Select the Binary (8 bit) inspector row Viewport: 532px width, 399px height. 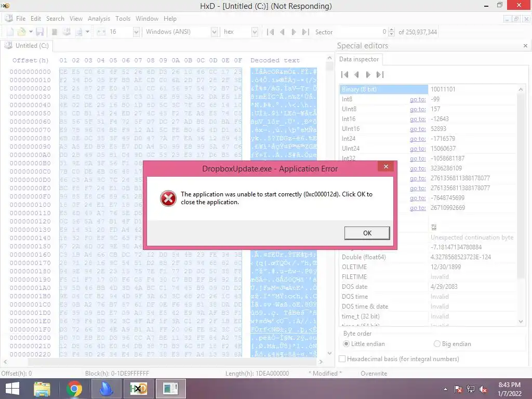428,89
